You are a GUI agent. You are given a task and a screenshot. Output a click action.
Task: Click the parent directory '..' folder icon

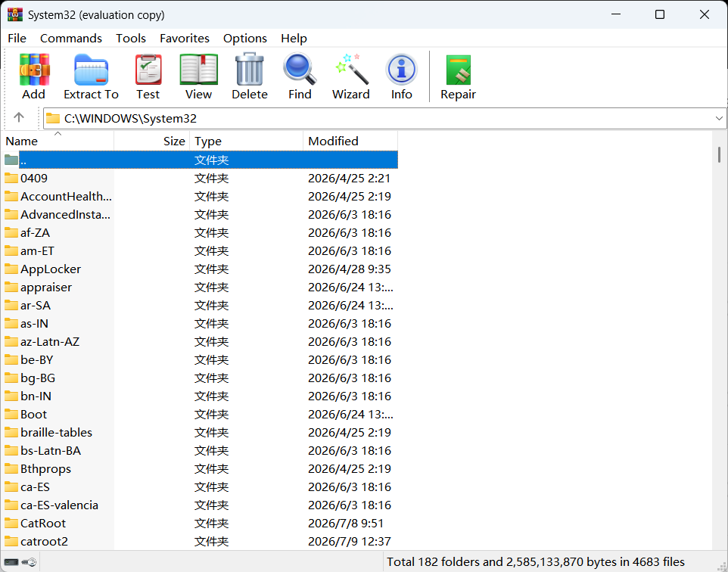tap(11, 160)
